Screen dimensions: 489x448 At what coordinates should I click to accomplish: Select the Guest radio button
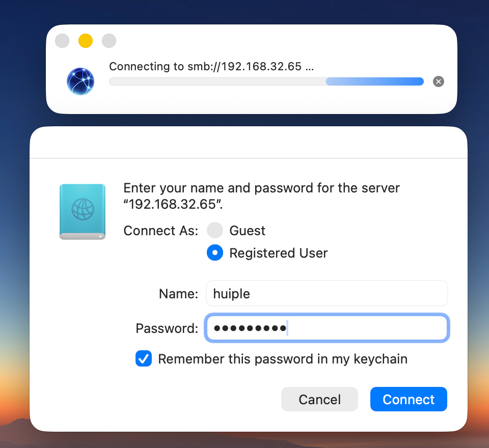tap(215, 231)
